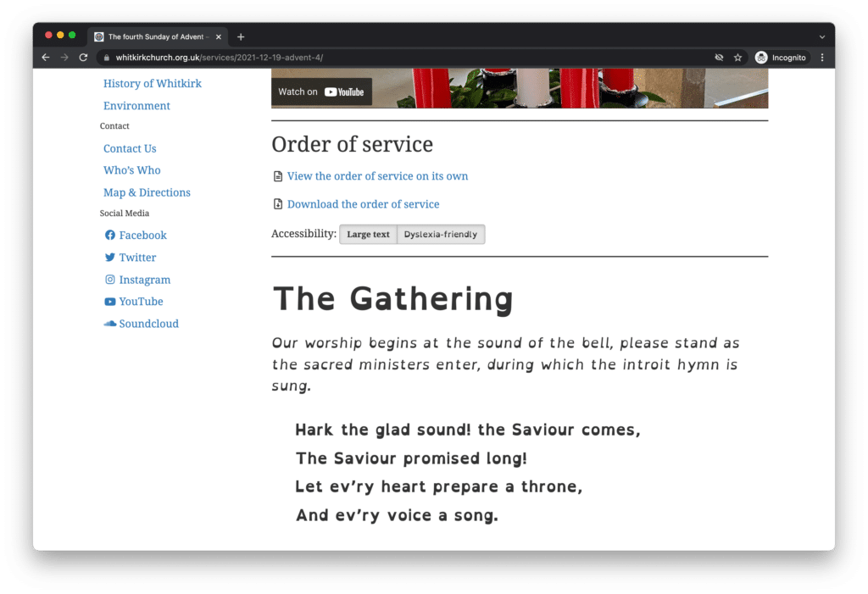Click The Gathering heading
Viewport: 868px width, 594px height.
point(393,299)
